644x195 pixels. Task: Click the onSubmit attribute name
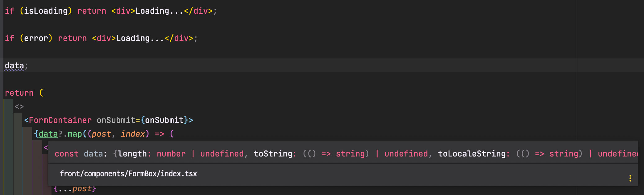(x=116, y=120)
